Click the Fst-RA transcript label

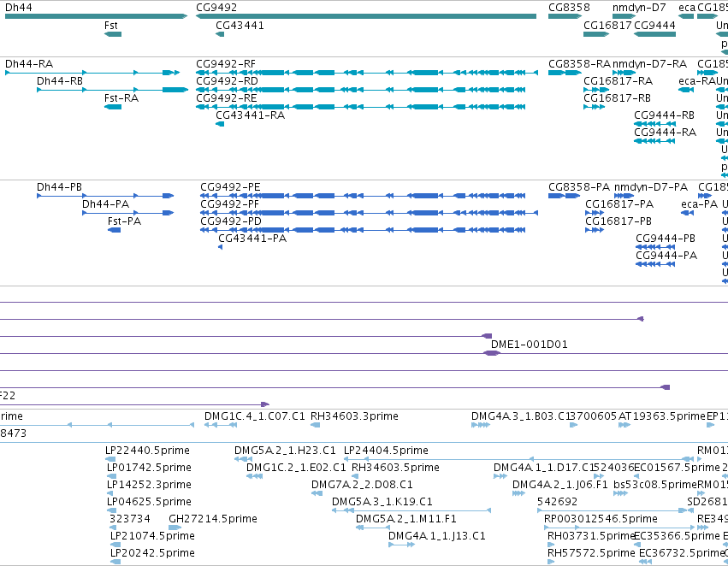[121, 98]
